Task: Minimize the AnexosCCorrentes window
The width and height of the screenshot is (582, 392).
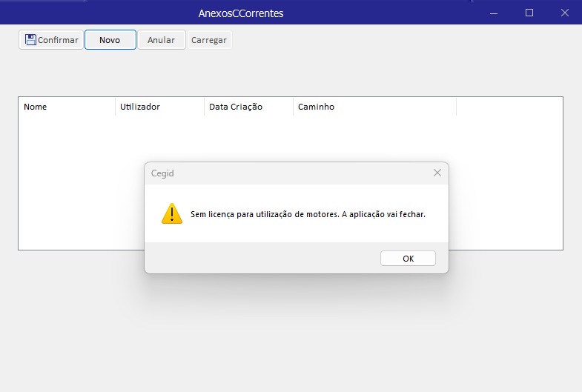Action: 494,13
